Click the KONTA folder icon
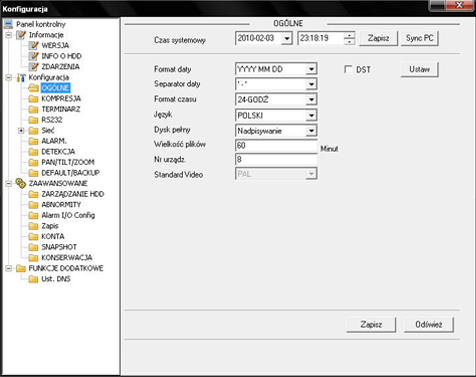This screenshot has width=476, height=377. point(33,237)
